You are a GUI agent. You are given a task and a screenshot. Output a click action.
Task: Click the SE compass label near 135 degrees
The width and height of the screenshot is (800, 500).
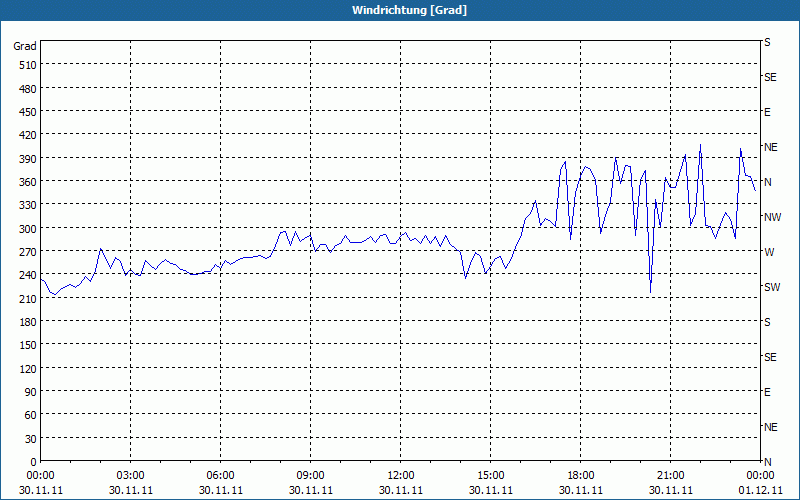coord(770,357)
